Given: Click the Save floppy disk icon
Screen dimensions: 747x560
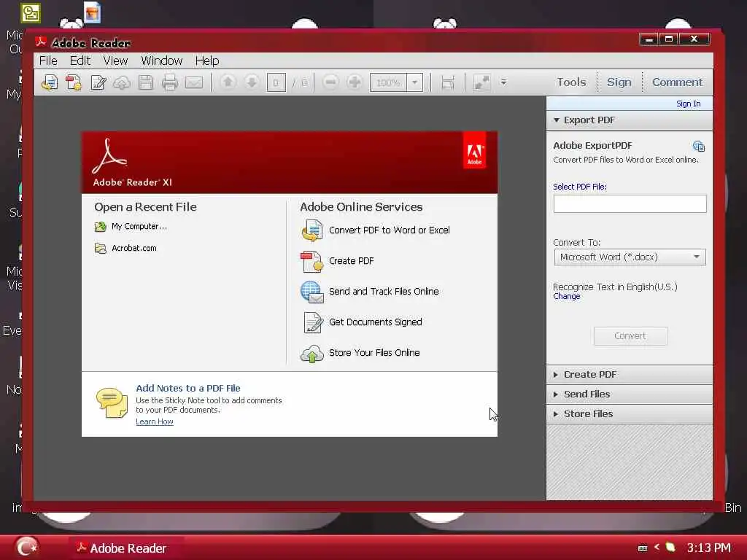Looking at the screenshot, I should point(146,82).
